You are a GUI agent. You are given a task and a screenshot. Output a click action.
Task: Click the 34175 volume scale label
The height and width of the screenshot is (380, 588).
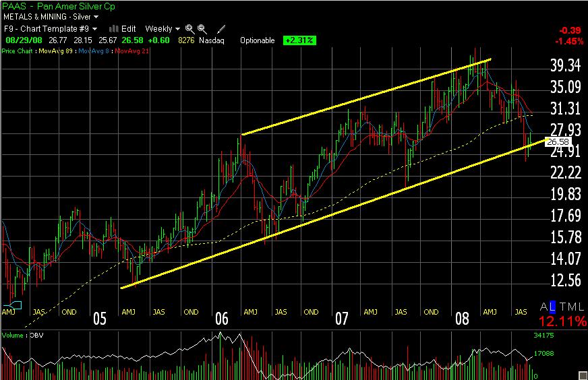[x=543, y=335]
